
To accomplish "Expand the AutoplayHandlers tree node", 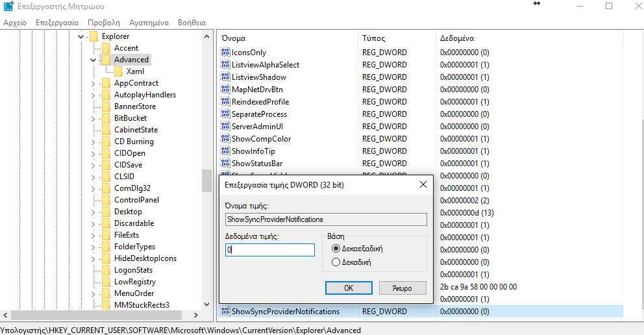I will point(93,95).
